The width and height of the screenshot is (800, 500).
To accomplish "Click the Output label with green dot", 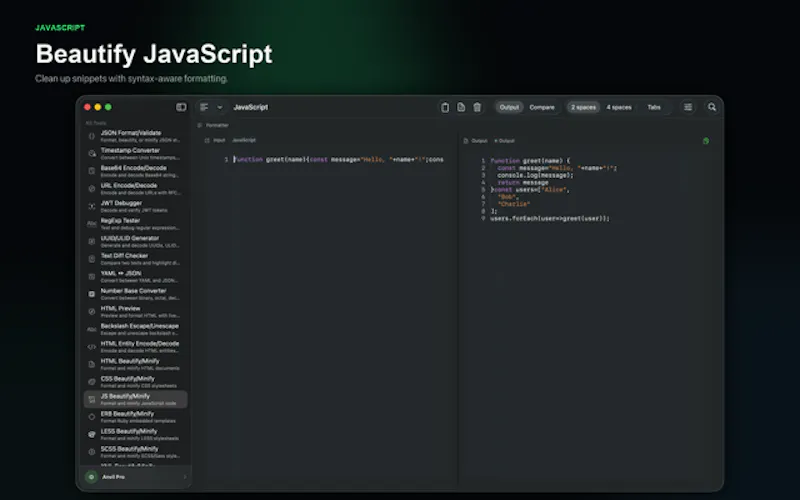I will coord(506,141).
